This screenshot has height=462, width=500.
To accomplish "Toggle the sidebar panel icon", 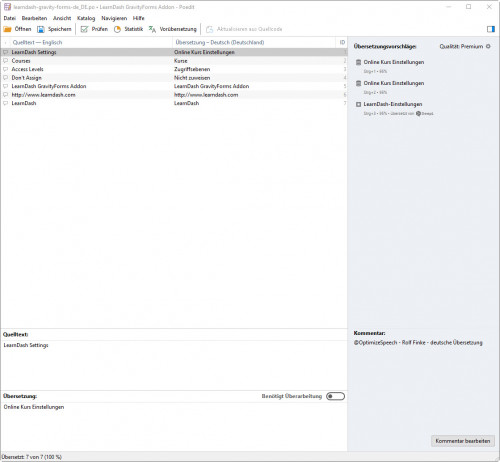I will point(491,29).
